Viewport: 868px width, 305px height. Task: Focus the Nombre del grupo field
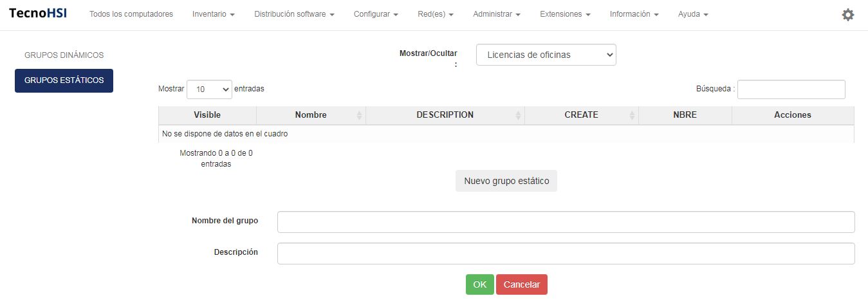pos(566,222)
